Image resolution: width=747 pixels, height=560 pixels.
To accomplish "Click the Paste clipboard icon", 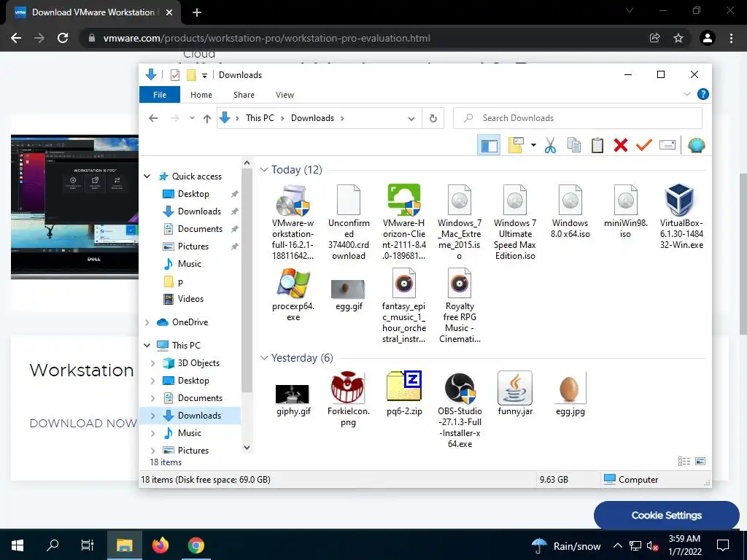I will (597, 145).
